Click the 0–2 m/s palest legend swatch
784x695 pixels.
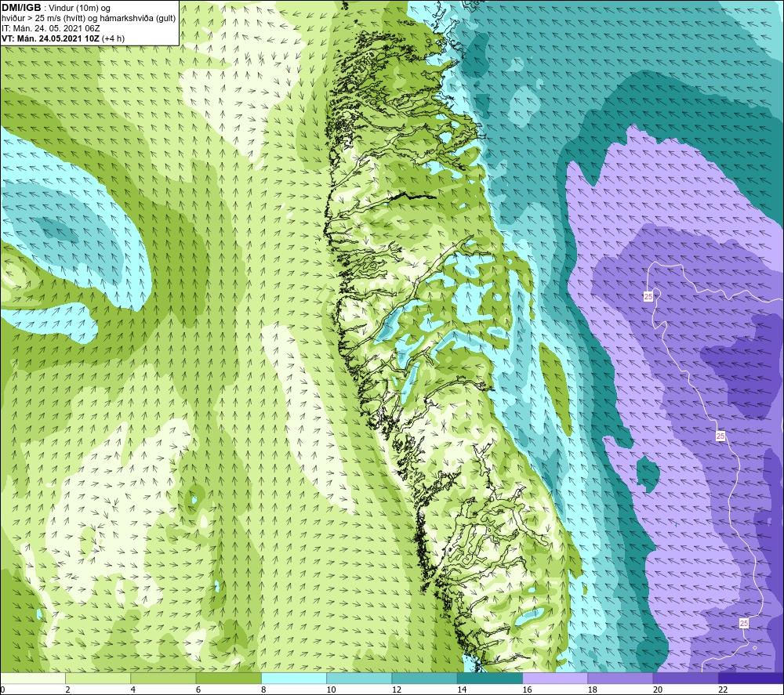click(x=33, y=679)
